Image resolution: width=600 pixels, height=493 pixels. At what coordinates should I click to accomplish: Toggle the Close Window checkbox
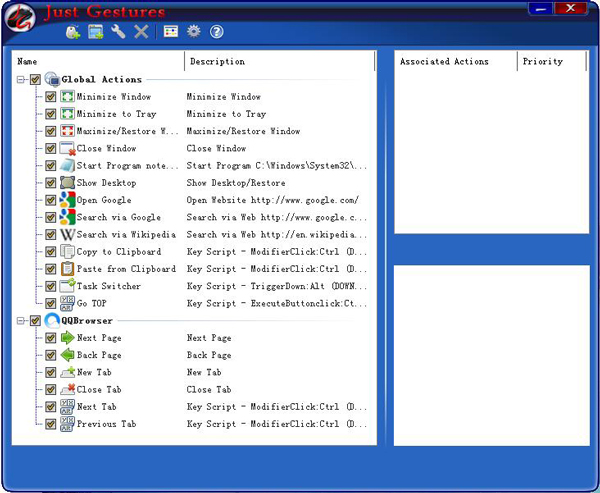pyautogui.click(x=51, y=148)
